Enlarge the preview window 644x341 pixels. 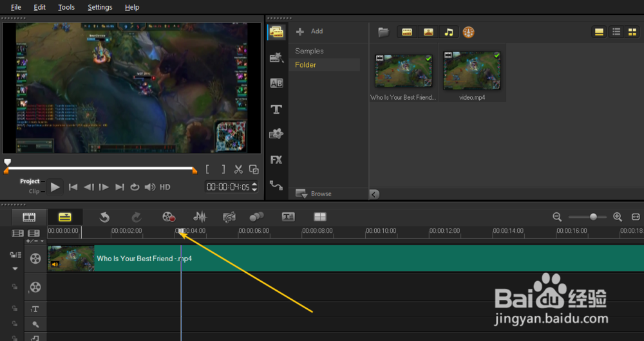tap(254, 169)
